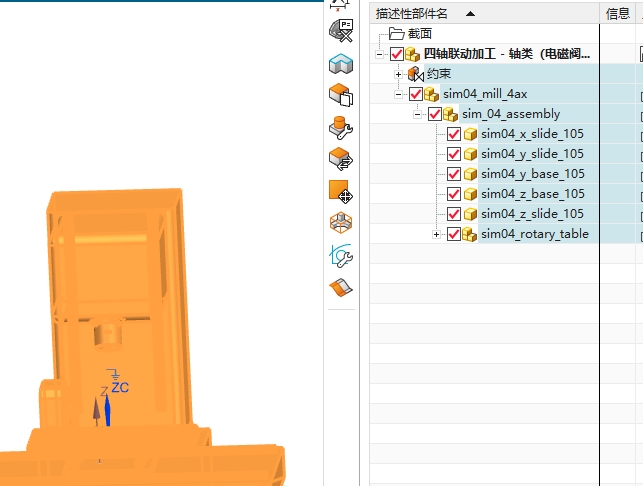643x486 pixels.
Task: Click the blue solid block sidebar icon
Action: (342, 63)
